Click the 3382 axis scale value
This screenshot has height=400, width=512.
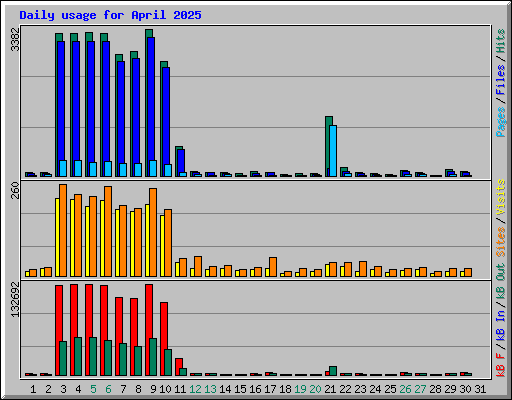(x=15, y=39)
